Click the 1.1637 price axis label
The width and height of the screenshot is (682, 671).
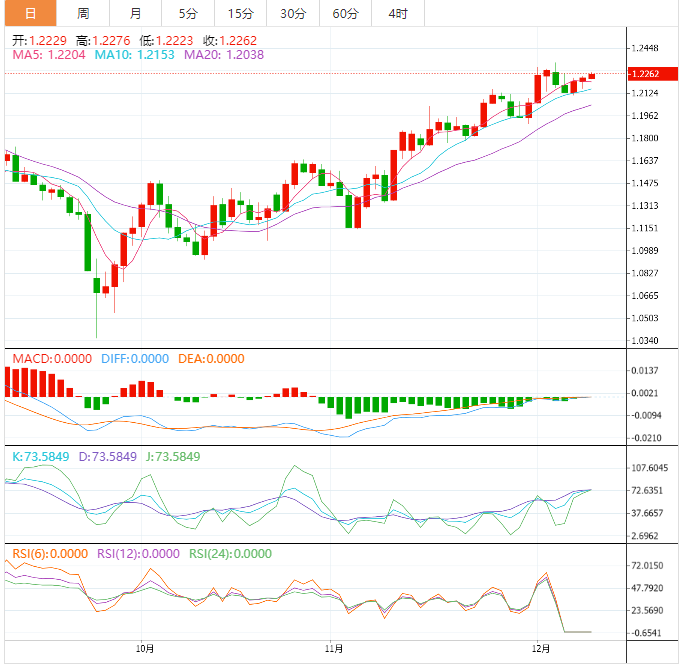pos(645,161)
